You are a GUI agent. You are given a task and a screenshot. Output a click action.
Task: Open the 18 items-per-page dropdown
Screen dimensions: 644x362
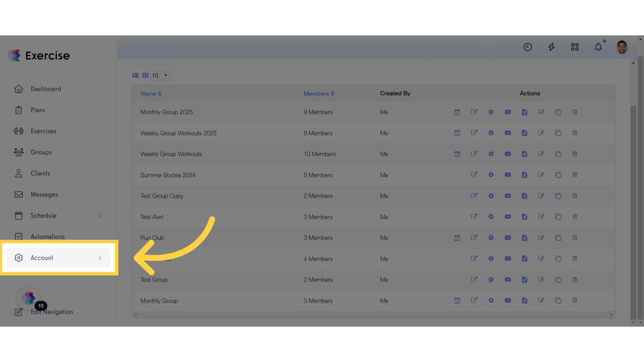[x=160, y=75]
